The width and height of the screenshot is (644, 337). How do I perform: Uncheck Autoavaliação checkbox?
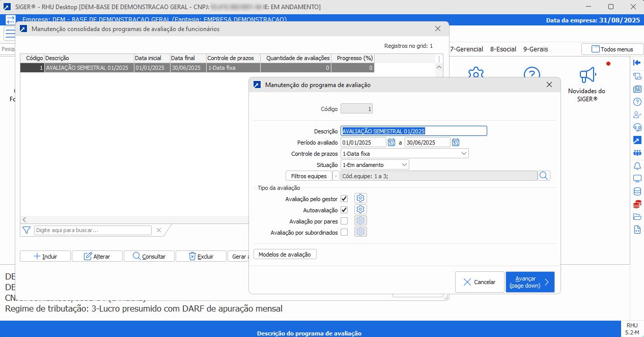point(344,210)
